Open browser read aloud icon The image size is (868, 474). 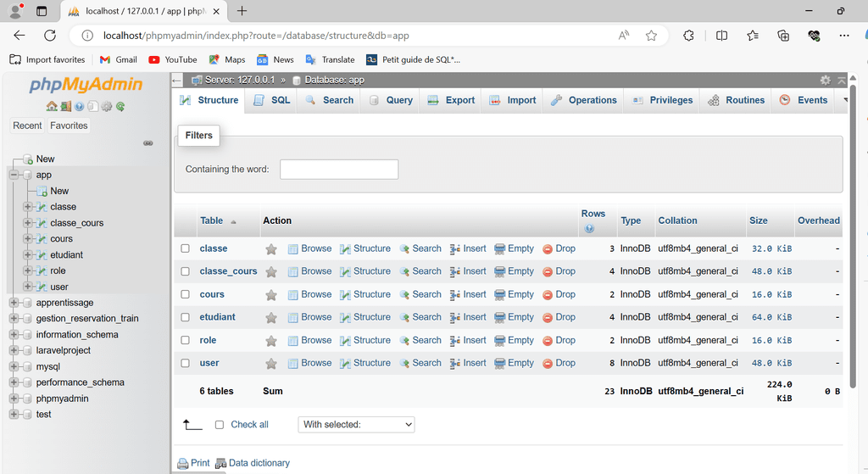point(624,36)
